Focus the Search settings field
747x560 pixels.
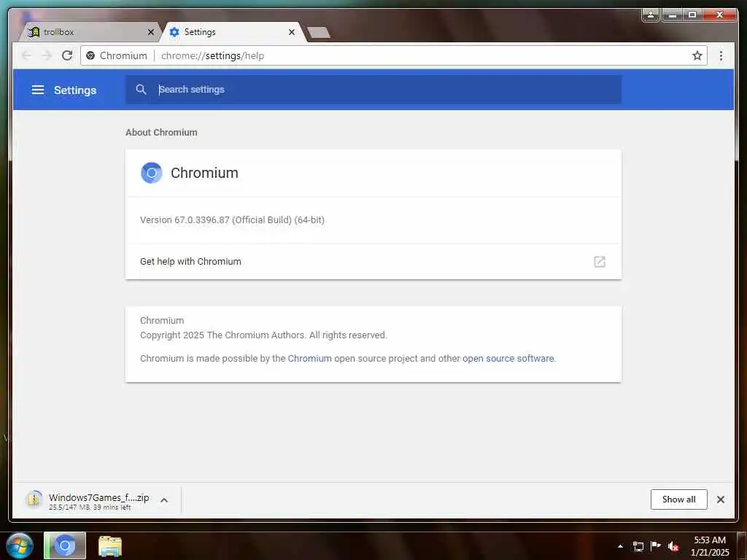[373, 90]
